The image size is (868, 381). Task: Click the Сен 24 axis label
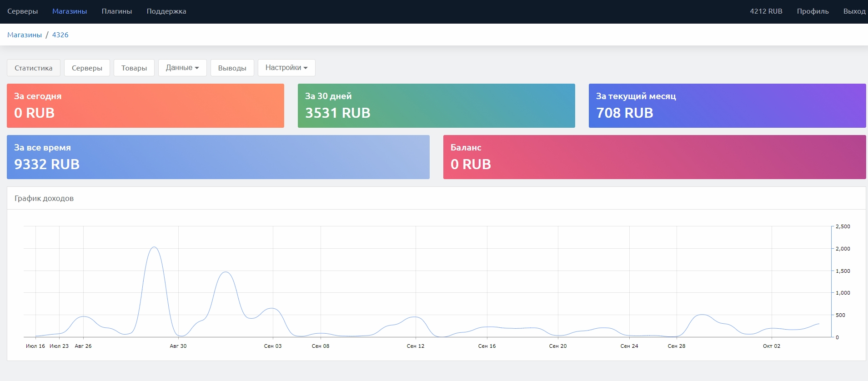pos(629,346)
